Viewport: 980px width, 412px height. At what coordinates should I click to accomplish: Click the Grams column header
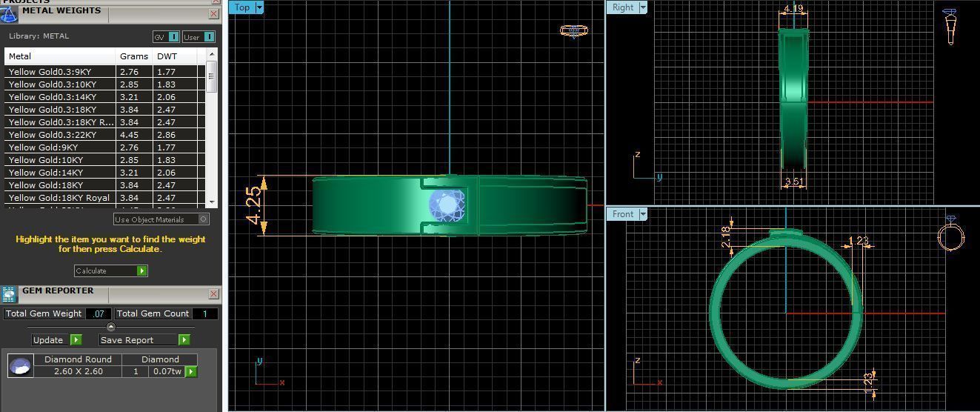click(x=134, y=56)
